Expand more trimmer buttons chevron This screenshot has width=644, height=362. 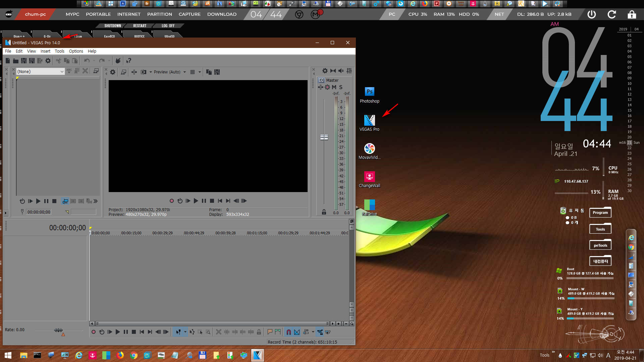[96, 201]
